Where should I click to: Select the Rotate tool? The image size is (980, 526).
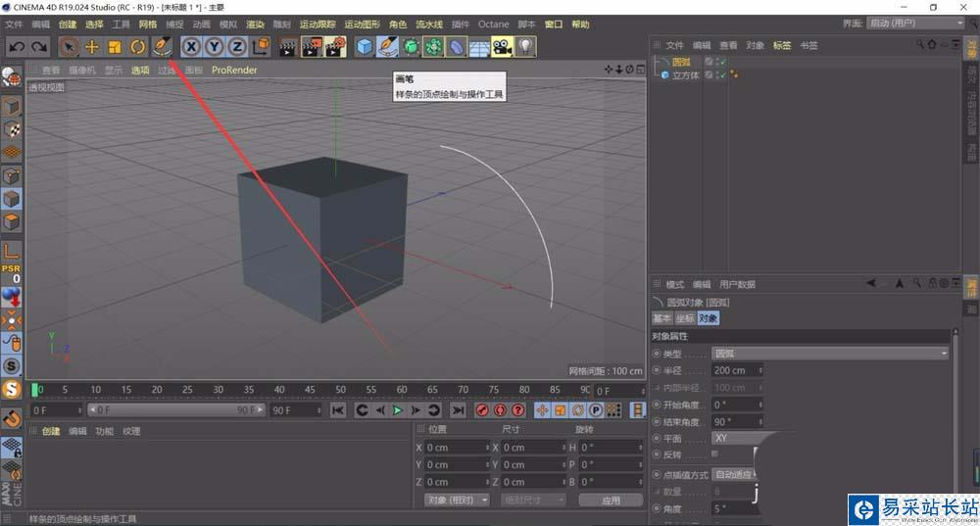[138, 46]
